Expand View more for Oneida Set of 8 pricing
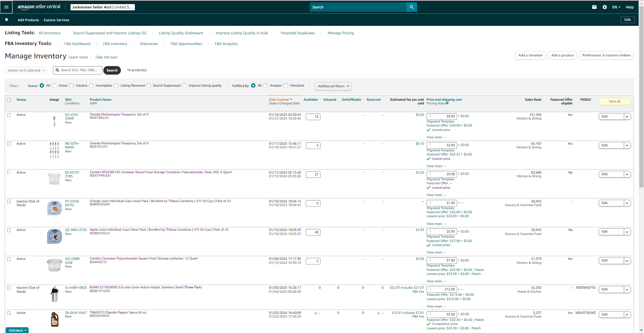The height and width of the screenshot is (333, 644). point(436,166)
